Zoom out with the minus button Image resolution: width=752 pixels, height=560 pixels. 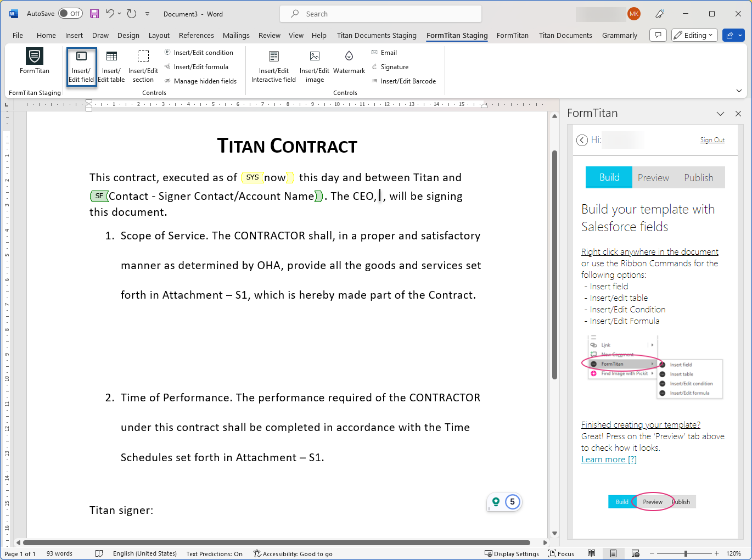tap(652, 553)
